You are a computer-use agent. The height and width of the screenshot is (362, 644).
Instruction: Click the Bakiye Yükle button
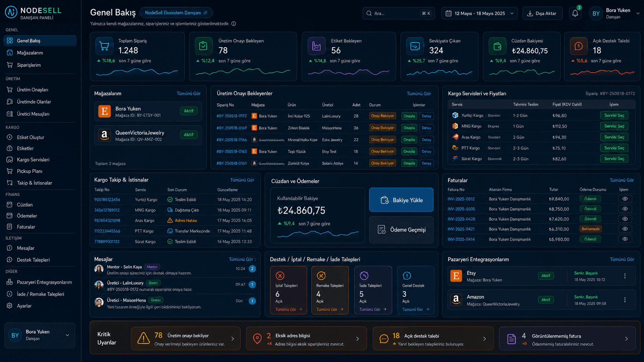pyautogui.click(x=401, y=200)
